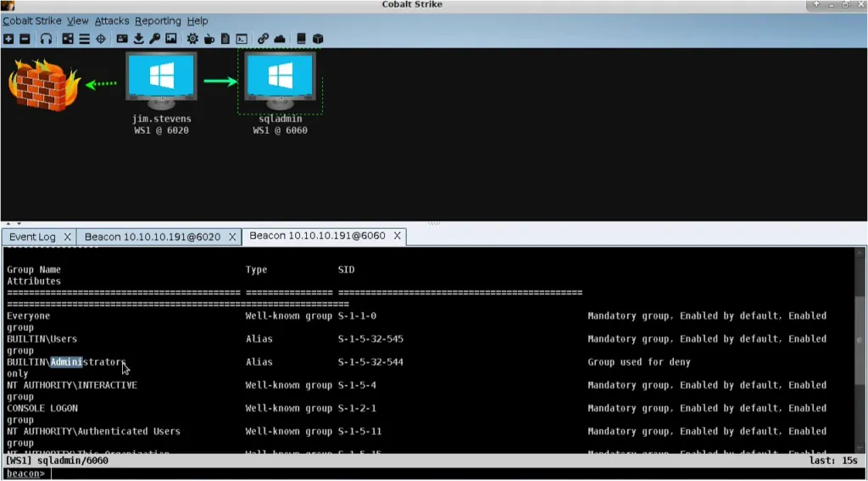
Task: Open Listeners with the headphones icon
Action: (47, 39)
